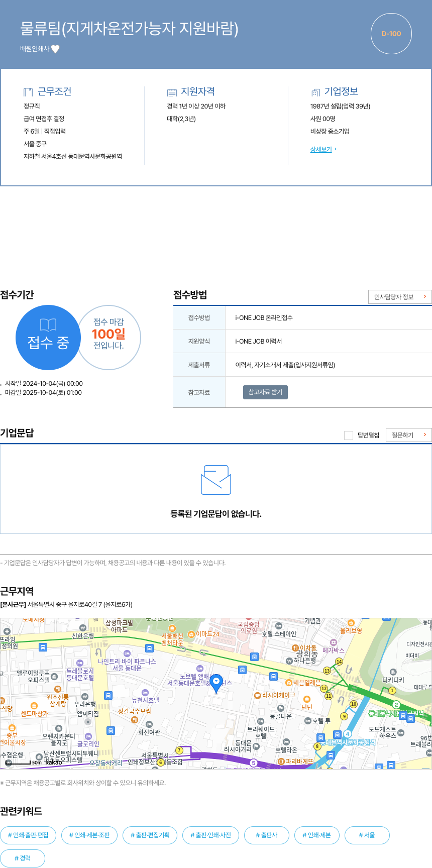The width and height of the screenshot is (432, 868).
Task: Click the 지원자격 calendar icon
Action: tap(172, 92)
